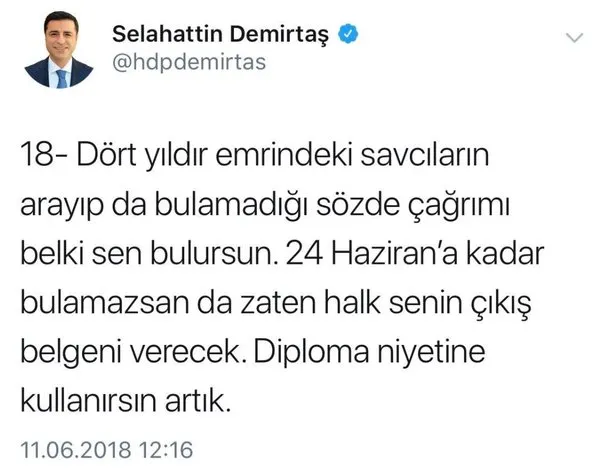Visit the @hdpdemirtas handle link
The image size is (600, 471).
189,62
